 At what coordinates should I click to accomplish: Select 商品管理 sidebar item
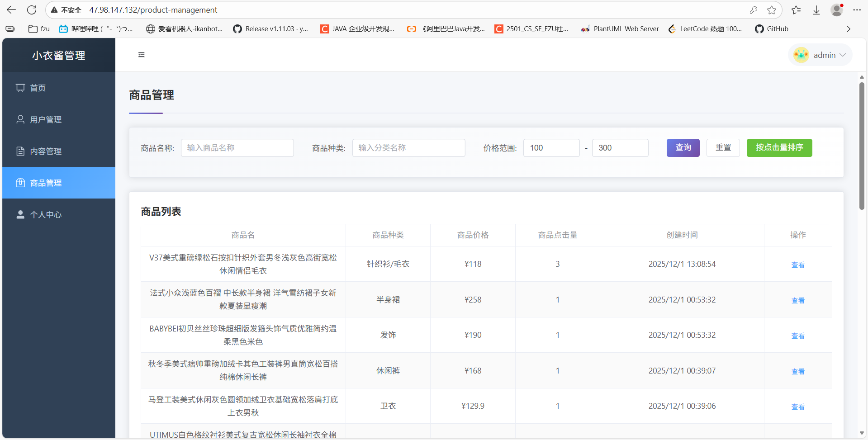point(59,183)
